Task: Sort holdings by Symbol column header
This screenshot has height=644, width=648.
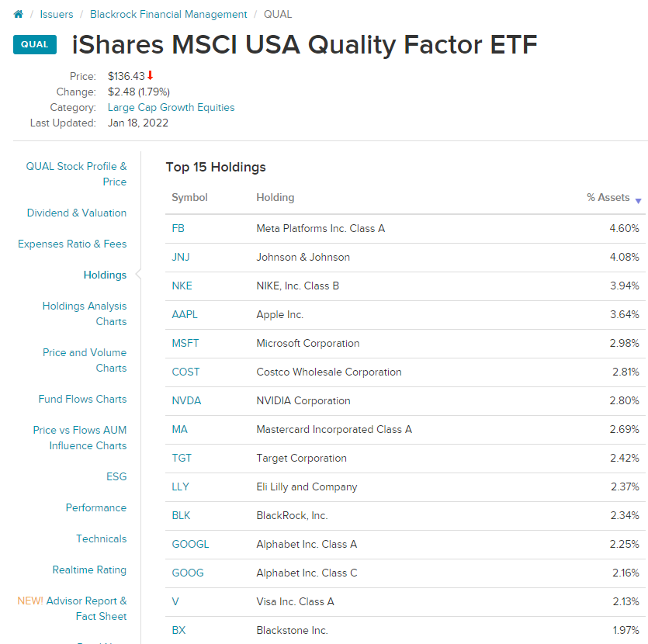Action: click(x=189, y=198)
